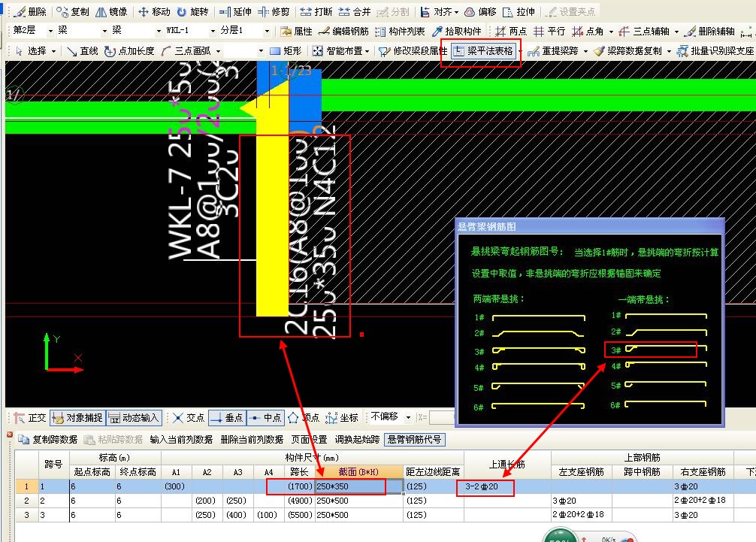756x542 pixels.
Task: Select the 合并 merge tool
Action: pos(355,11)
